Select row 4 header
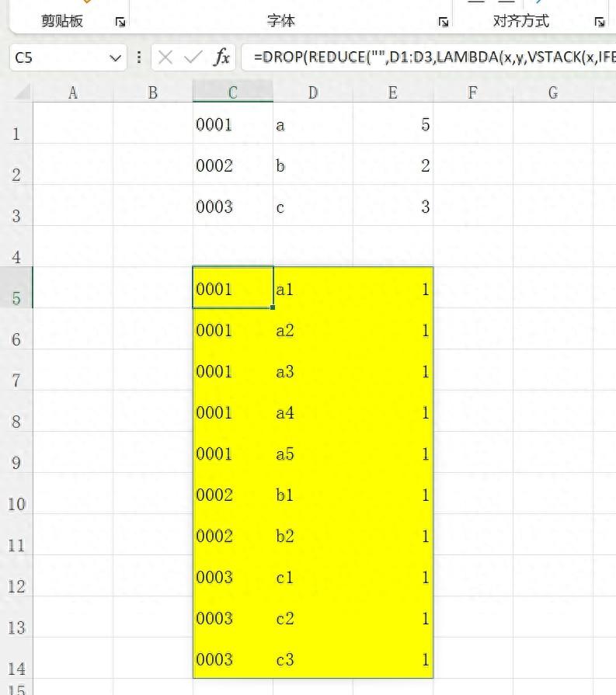The height and width of the screenshot is (695, 616). pyautogui.click(x=16, y=246)
